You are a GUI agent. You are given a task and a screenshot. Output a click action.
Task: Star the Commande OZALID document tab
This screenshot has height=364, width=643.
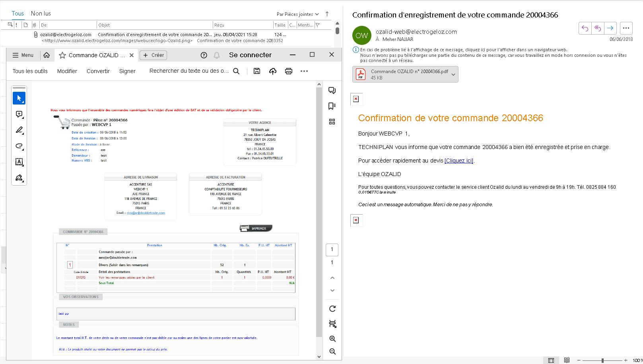pyautogui.click(x=62, y=55)
